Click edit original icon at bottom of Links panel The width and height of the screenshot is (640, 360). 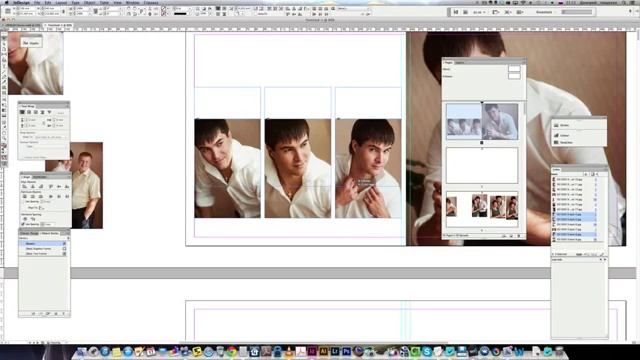click(602, 254)
